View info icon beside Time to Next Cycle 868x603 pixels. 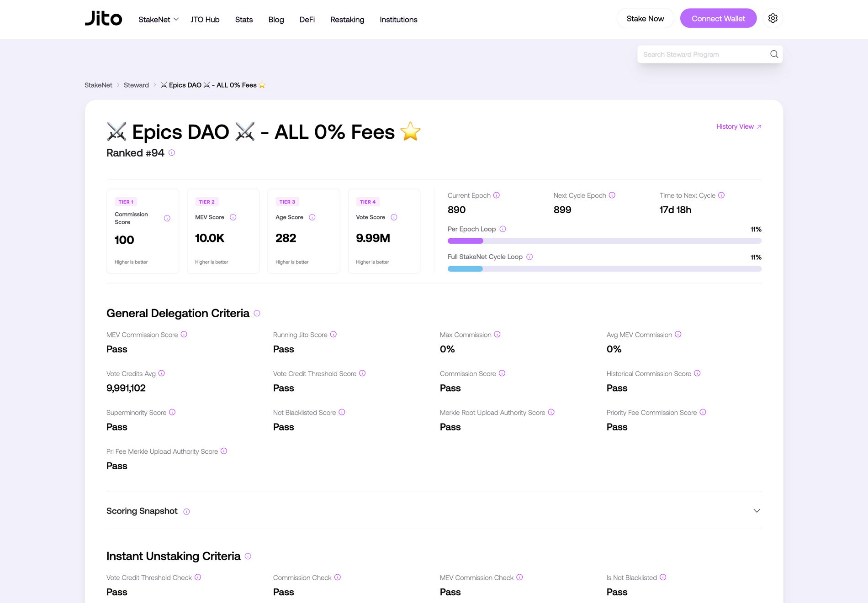click(x=721, y=195)
